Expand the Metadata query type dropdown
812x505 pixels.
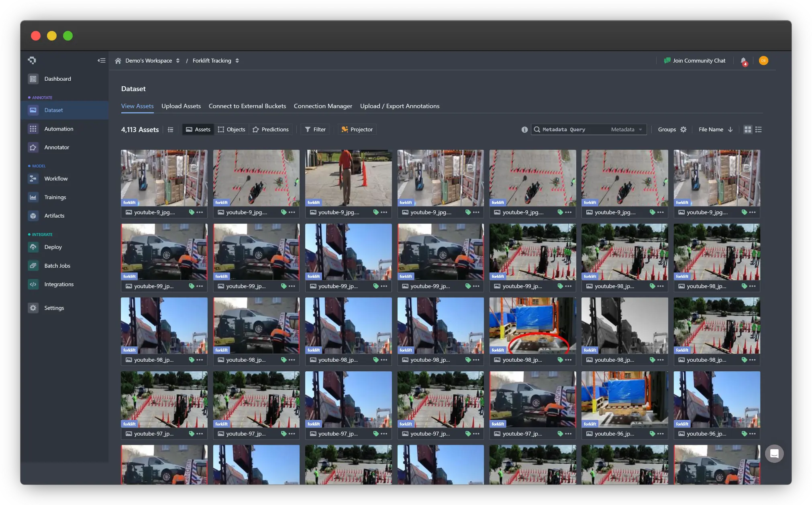pyautogui.click(x=627, y=130)
